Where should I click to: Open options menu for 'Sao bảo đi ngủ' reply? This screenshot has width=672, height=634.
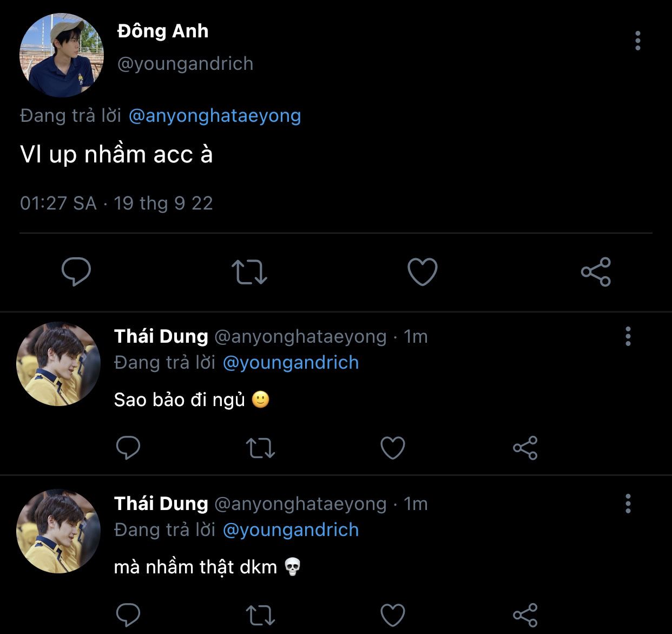point(628,336)
